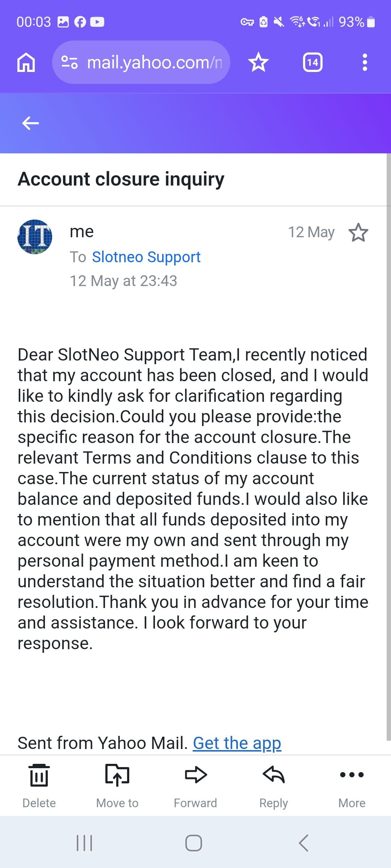Image resolution: width=391 pixels, height=868 pixels.
Task: Open the tab switcher showing 14 tabs
Action: 313,63
